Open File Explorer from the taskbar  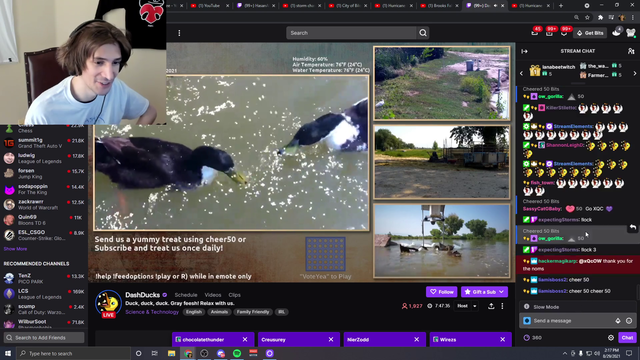tap(171, 353)
